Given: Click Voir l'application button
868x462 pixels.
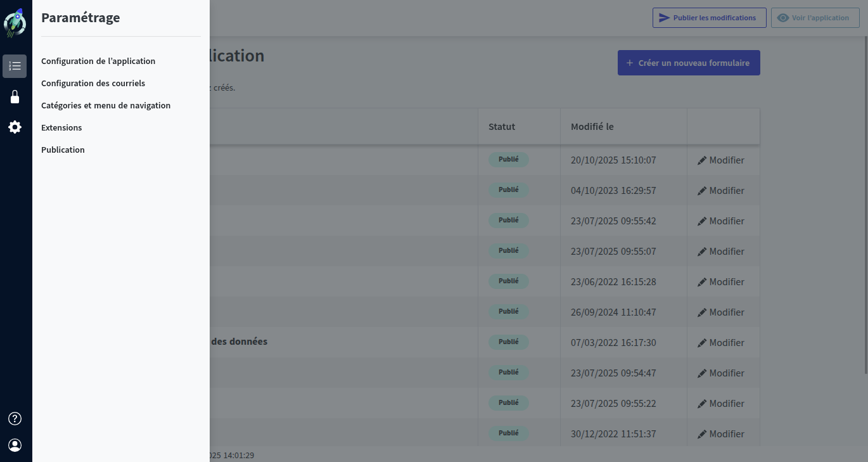Looking at the screenshot, I should pyautogui.click(x=815, y=18).
